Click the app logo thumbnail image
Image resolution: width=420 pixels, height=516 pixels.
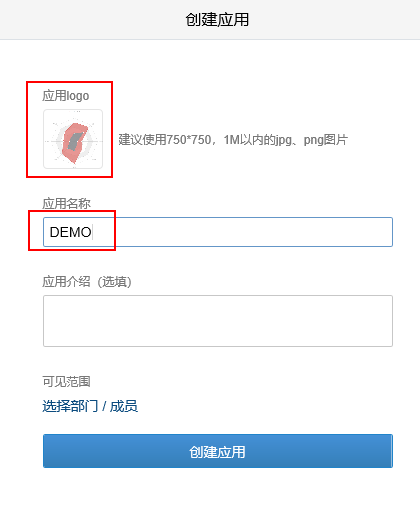(x=73, y=139)
